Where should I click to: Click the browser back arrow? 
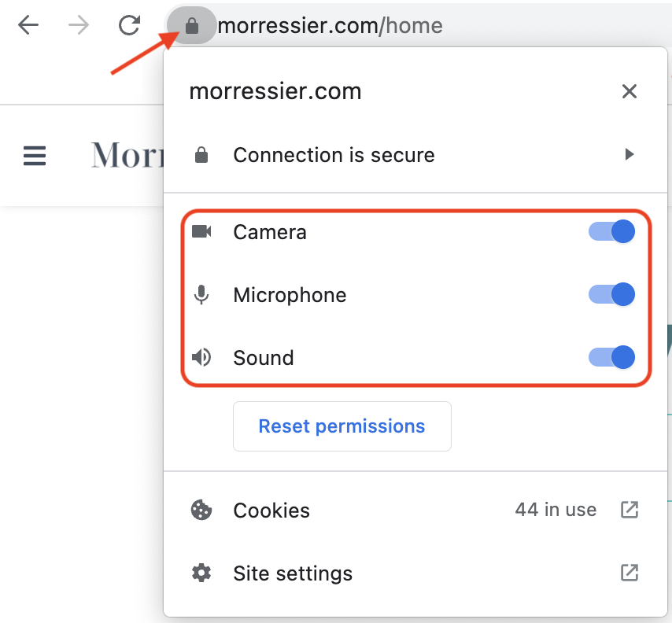[x=28, y=25]
